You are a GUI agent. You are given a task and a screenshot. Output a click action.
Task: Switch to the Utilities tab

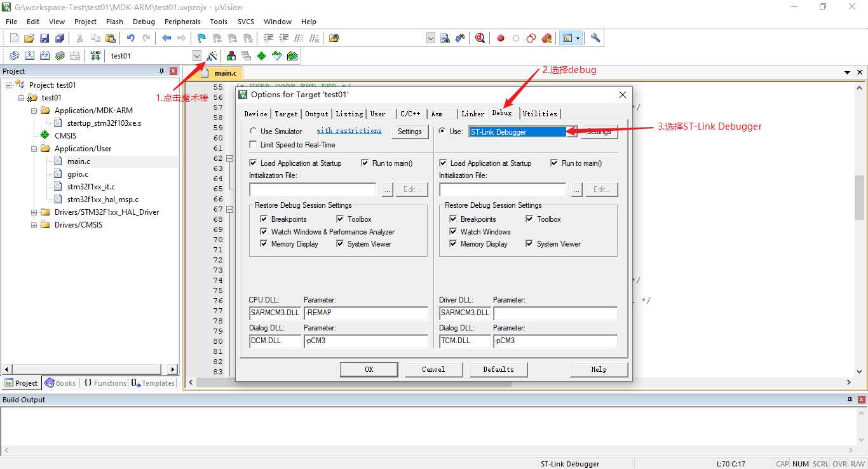[540, 114]
